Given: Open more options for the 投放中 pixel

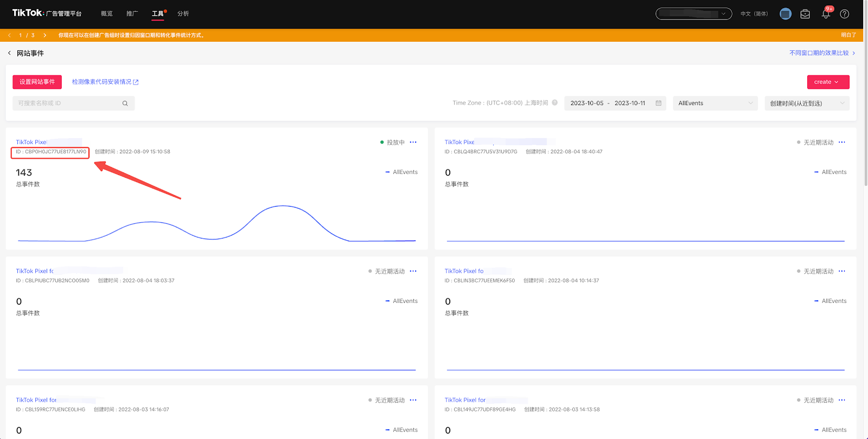Looking at the screenshot, I should tap(413, 142).
